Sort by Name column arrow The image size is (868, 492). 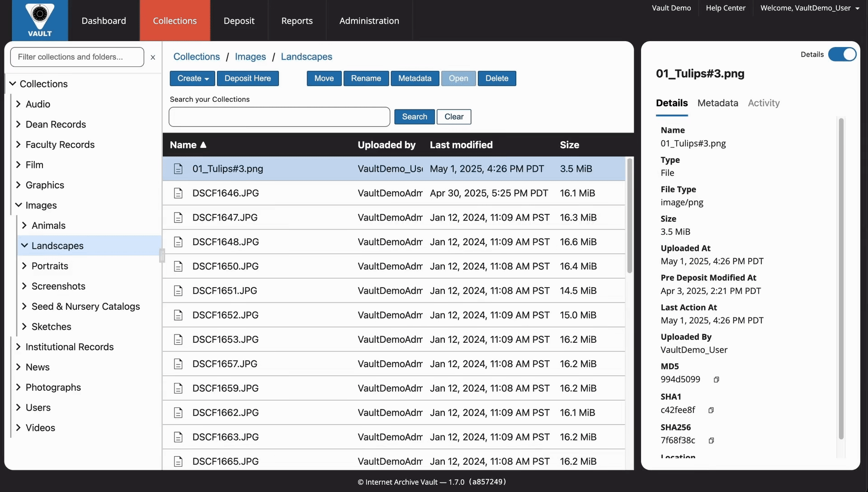coord(203,145)
